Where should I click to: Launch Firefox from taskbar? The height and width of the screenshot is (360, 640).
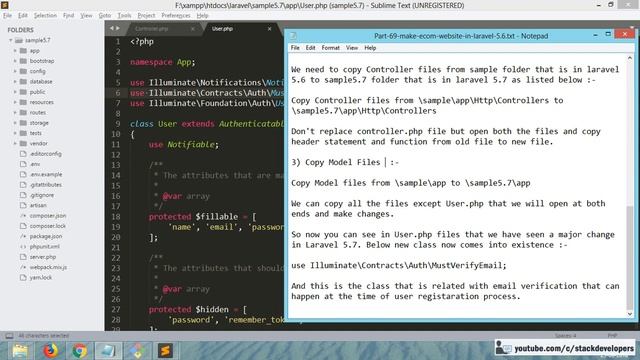51,351
